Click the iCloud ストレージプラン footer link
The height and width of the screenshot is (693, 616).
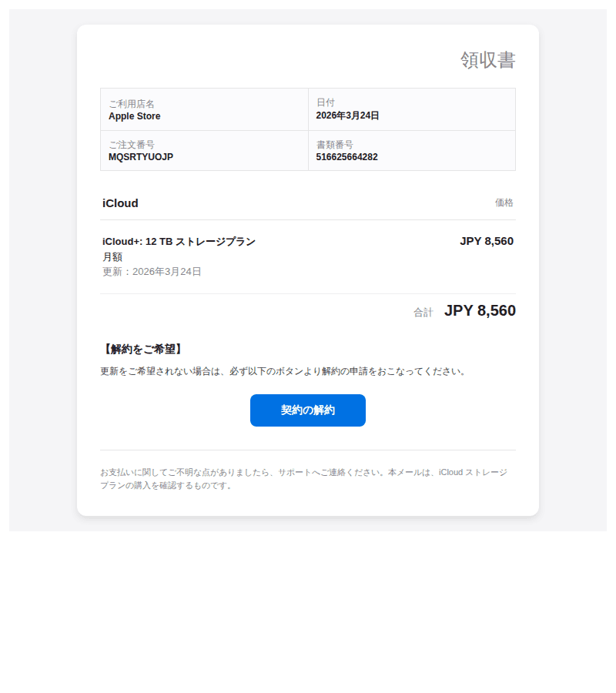tap(473, 472)
